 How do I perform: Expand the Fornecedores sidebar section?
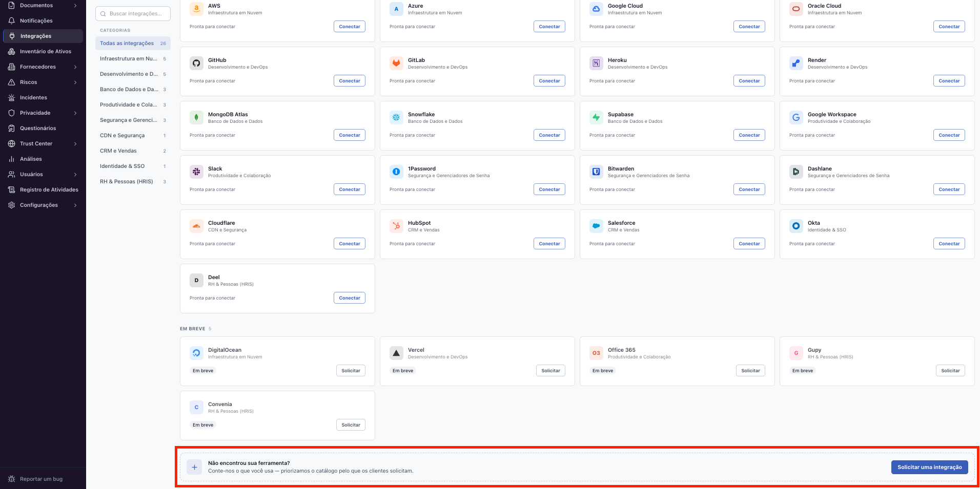(x=43, y=67)
